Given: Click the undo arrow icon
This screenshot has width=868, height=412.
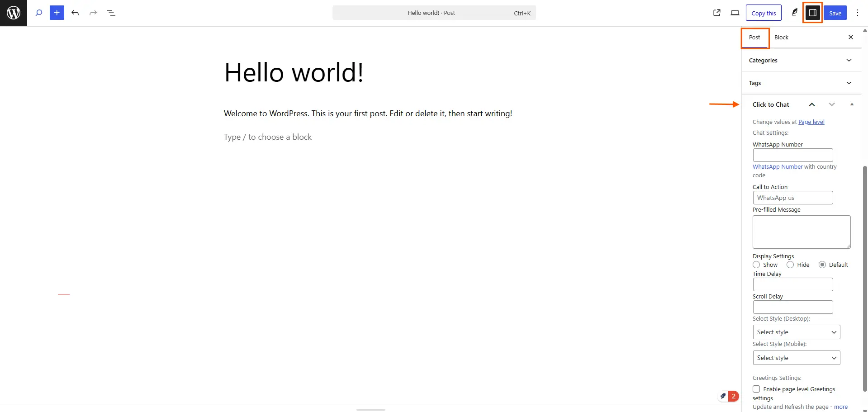Looking at the screenshot, I should 75,13.
